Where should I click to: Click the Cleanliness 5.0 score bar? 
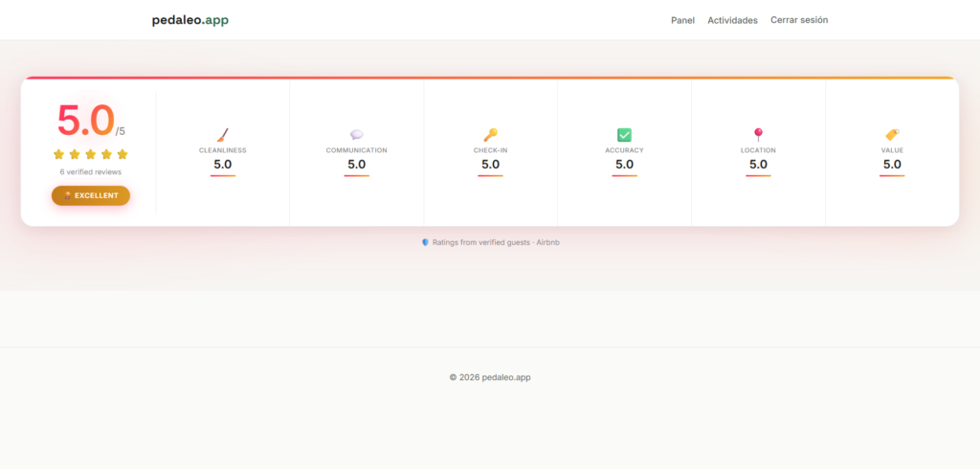pos(222,176)
